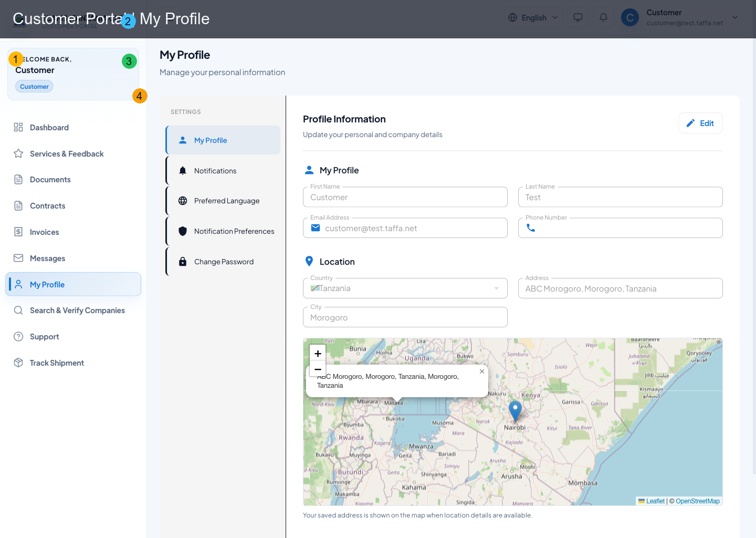
Task: Select the My Profile settings tab
Action: point(223,140)
